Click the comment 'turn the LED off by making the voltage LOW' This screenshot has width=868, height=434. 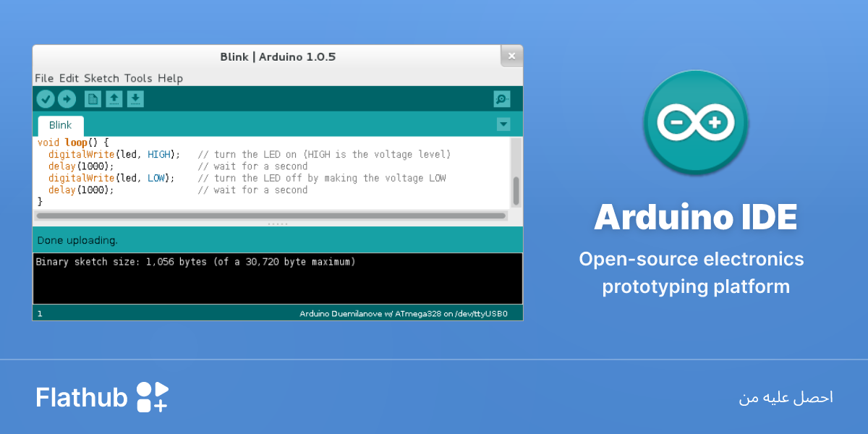coord(322,178)
